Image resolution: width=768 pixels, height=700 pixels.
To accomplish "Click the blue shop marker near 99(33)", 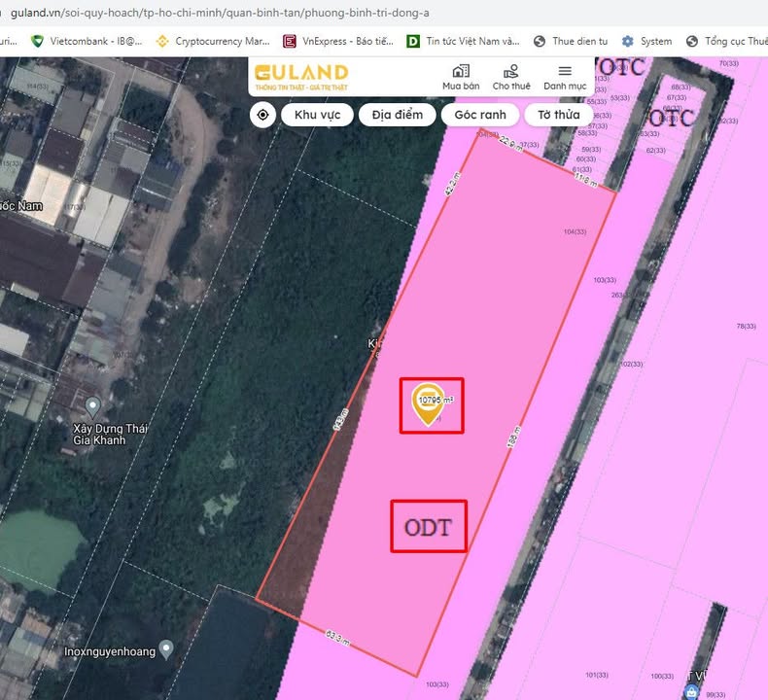I will (x=691, y=691).
